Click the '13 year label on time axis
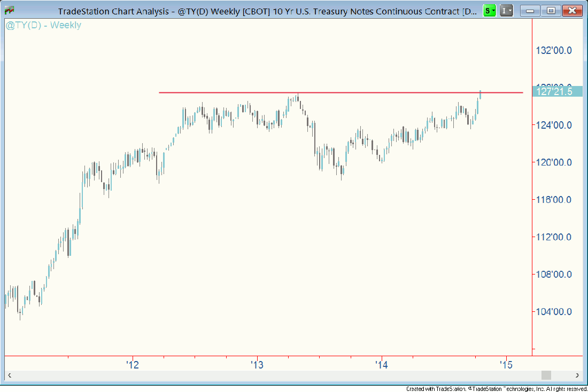Image resolution: width=588 pixels, height=392 pixels. coord(257,365)
